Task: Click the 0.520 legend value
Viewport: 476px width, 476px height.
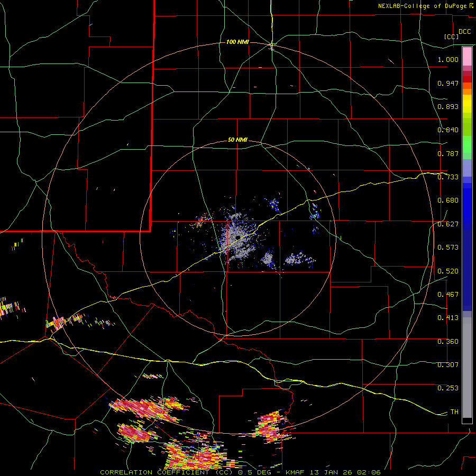Action: pyautogui.click(x=448, y=271)
